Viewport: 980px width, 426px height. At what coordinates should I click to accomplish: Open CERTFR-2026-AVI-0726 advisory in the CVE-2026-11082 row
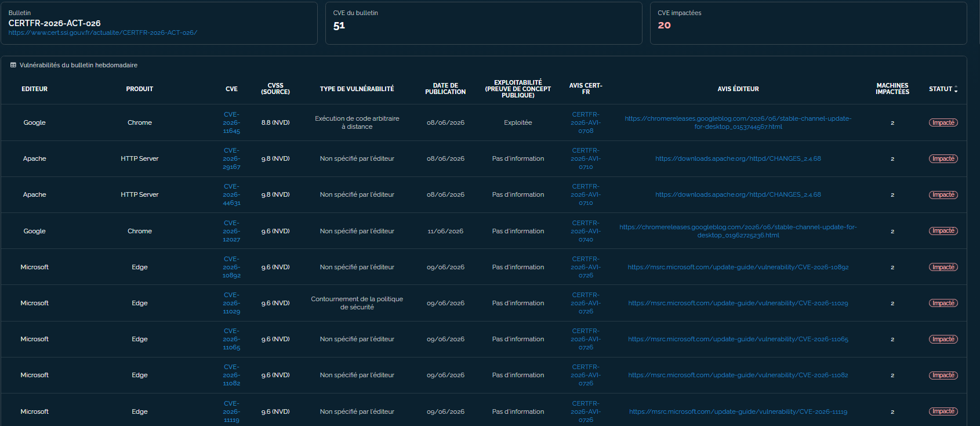pyautogui.click(x=586, y=375)
